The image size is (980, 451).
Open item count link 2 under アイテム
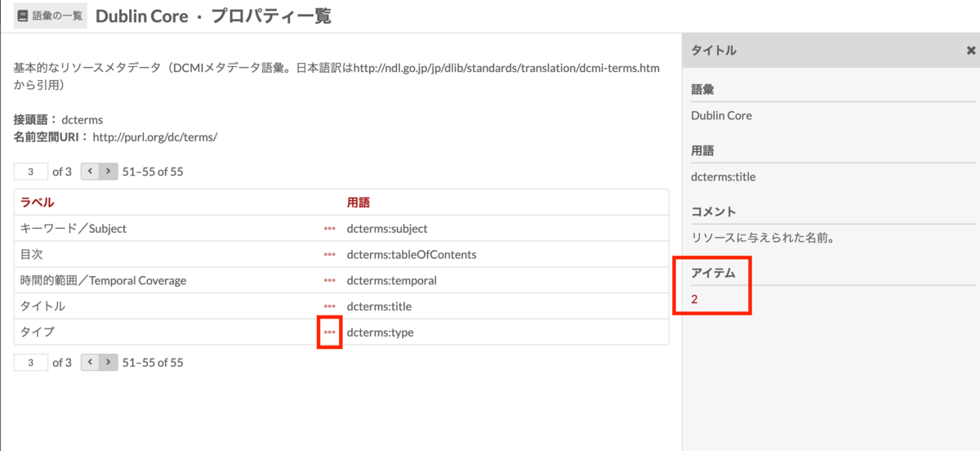[694, 299]
